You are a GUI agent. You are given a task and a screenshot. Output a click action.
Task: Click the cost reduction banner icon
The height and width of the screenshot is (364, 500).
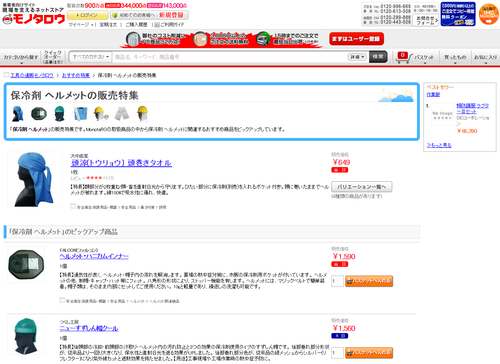[x=133, y=39]
